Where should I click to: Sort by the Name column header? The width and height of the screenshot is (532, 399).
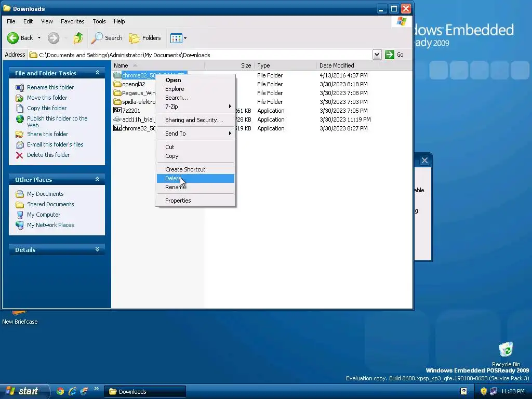(x=158, y=65)
